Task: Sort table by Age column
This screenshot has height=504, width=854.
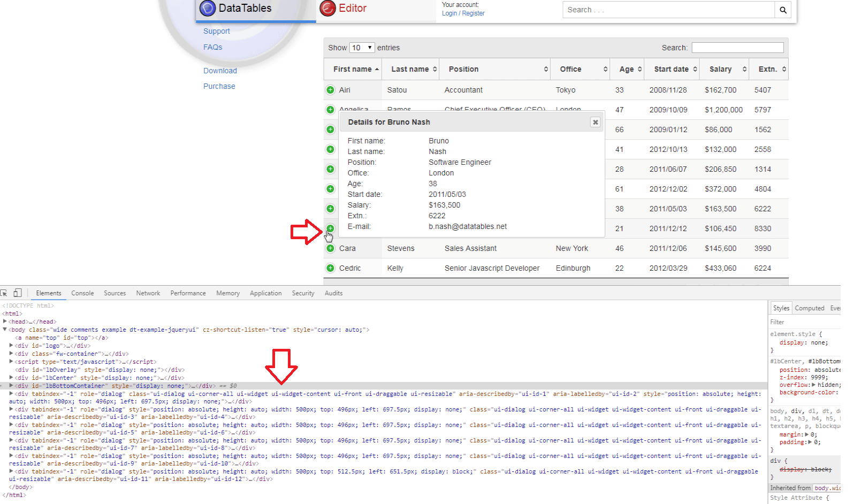Action: pyautogui.click(x=628, y=69)
